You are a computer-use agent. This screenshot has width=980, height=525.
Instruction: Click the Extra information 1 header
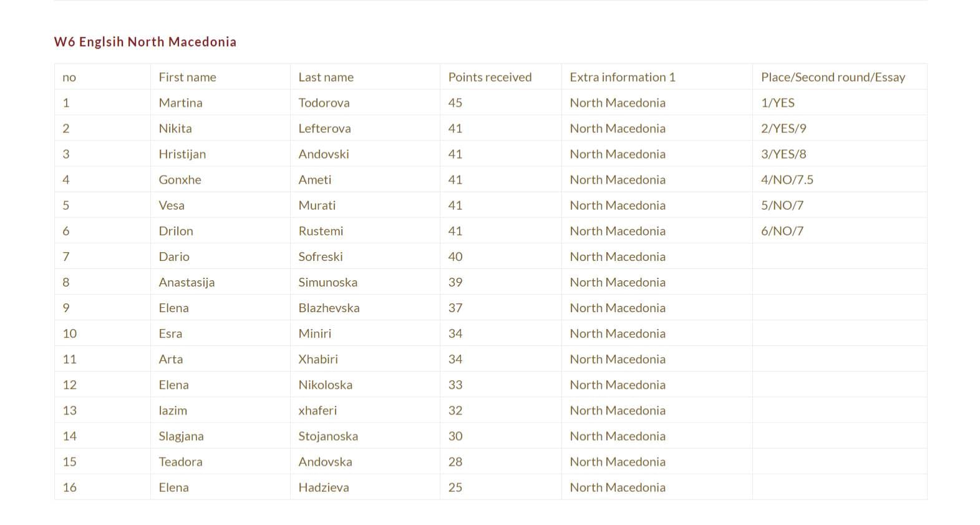click(x=622, y=77)
